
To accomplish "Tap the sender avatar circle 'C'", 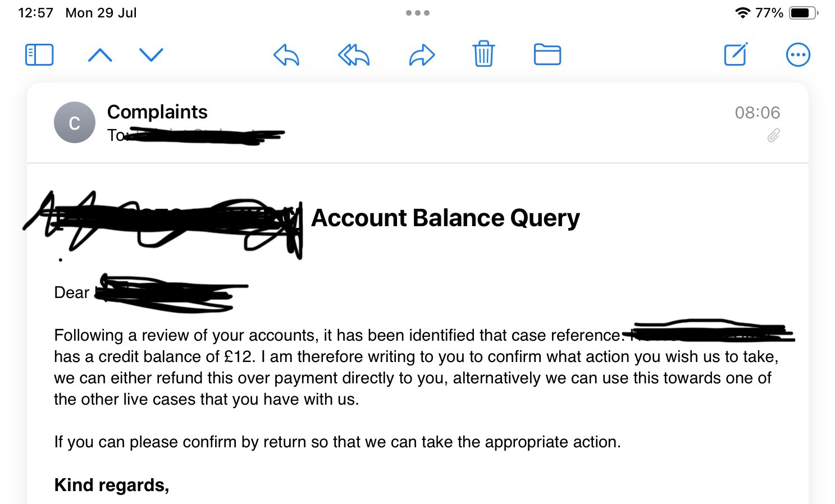I will point(74,122).
